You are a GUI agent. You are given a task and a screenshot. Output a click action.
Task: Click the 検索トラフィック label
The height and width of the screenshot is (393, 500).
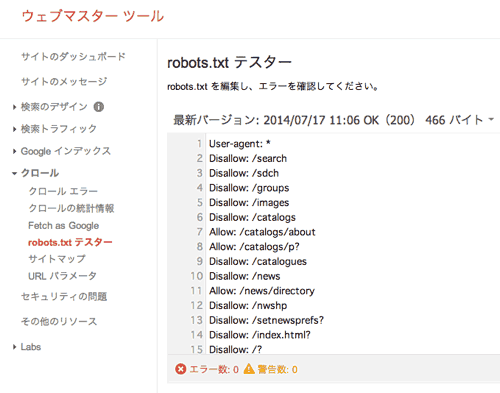click(x=59, y=129)
